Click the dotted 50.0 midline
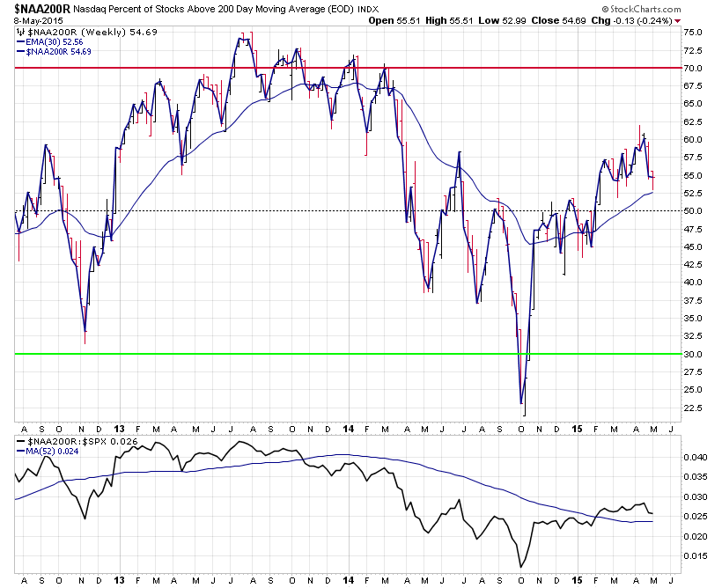 coord(348,211)
